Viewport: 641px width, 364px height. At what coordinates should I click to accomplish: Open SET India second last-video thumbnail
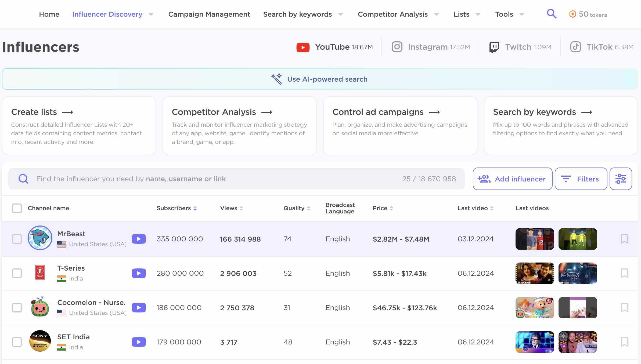[578, 342]
